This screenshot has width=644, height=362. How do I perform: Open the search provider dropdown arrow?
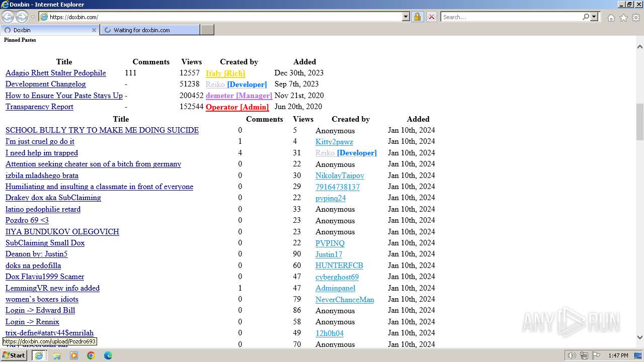594,17
